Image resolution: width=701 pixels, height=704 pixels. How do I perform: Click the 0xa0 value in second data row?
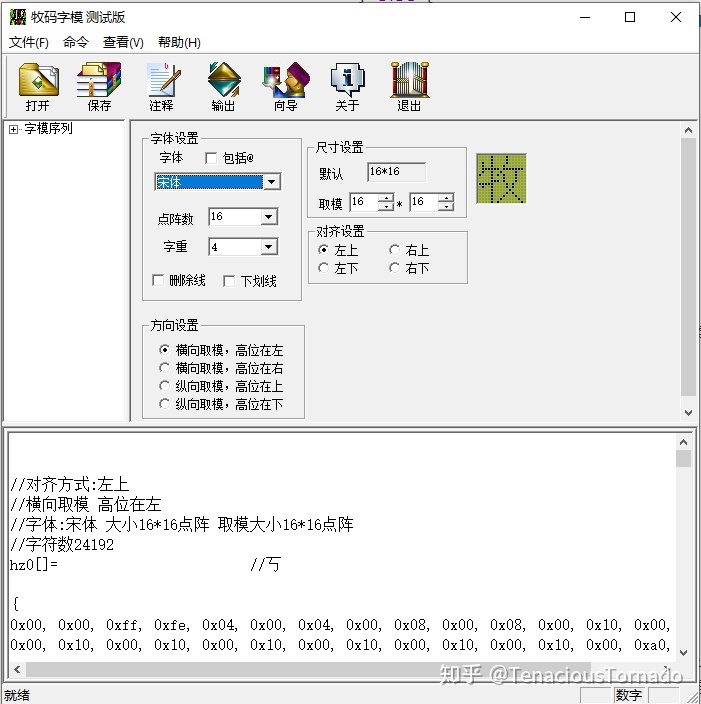(651, 645)
